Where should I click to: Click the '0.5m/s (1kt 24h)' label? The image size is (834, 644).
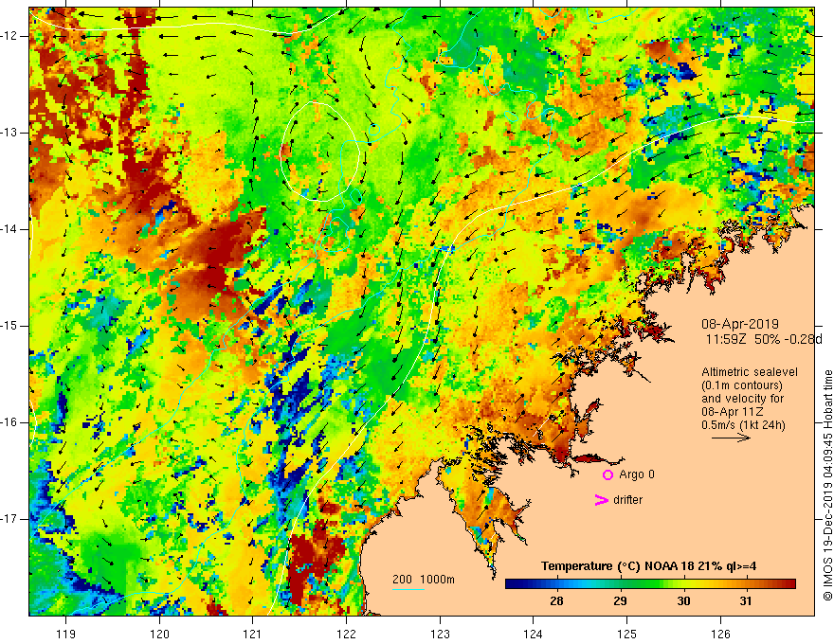click(743, 425)
